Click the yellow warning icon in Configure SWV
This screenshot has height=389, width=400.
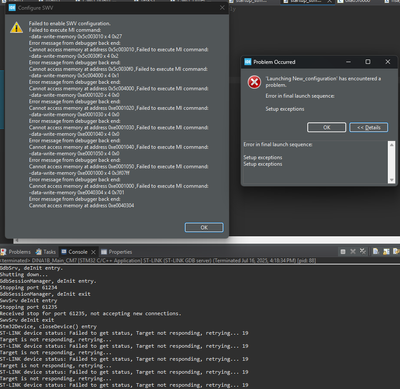pos(16,28)
